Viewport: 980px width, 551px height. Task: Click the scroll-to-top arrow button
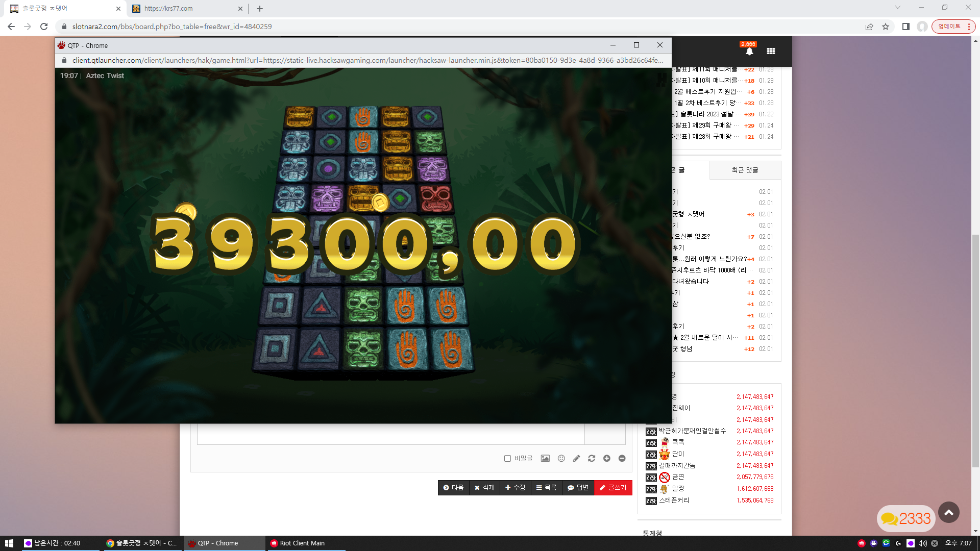(949, 512)
